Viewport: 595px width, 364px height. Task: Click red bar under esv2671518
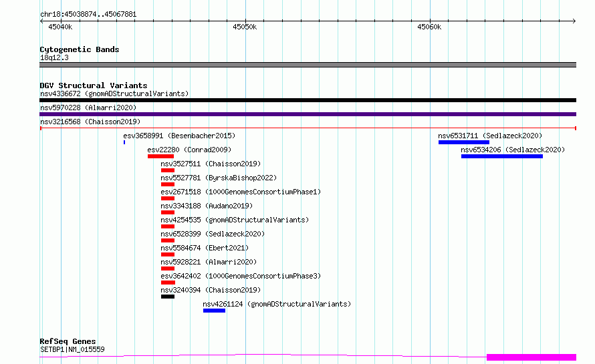point(168,198)
